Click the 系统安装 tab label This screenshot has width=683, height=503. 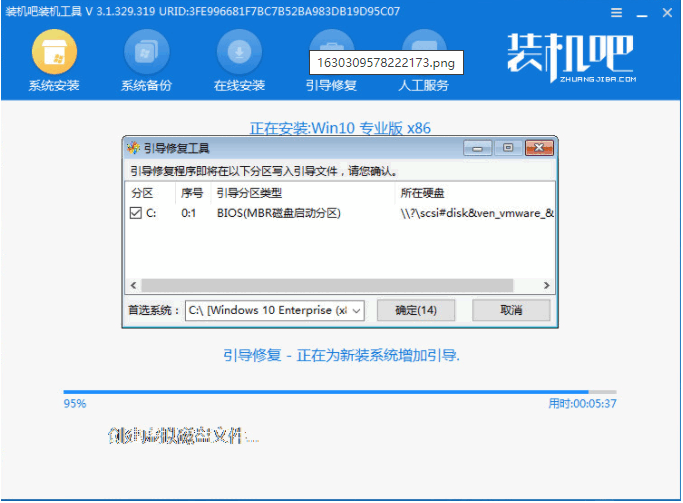(x=54, y=85)
